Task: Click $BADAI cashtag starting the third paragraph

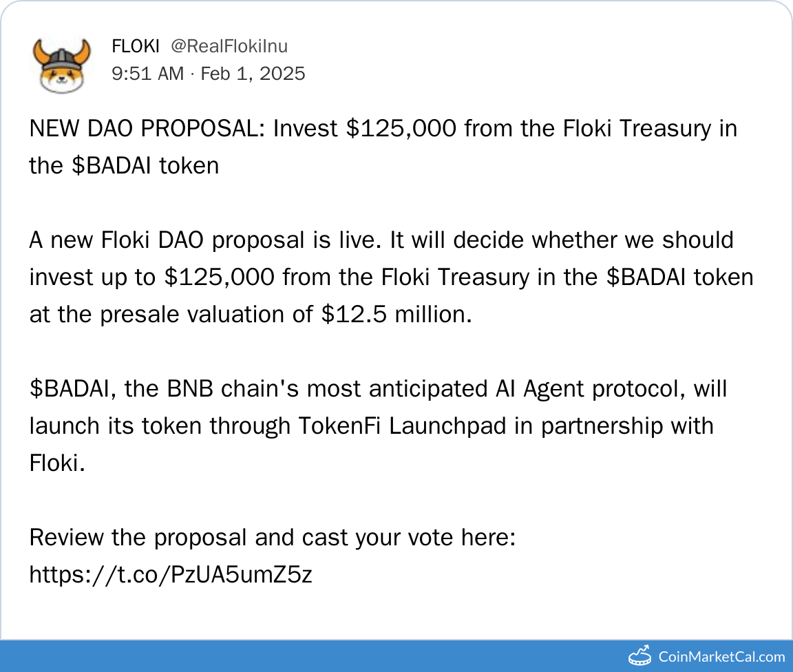Action: point(66,389)
